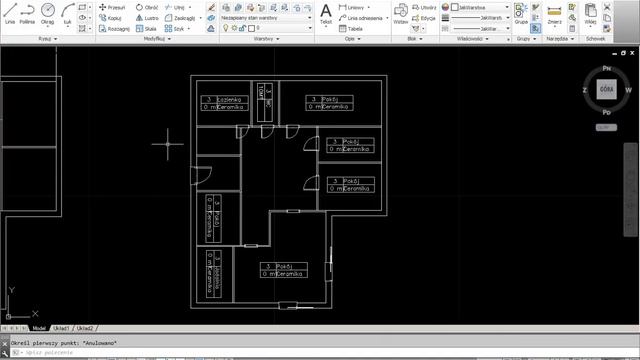The width and height of the screenshot is (640, 360).
Task: Activate the Skala (scale) tool
Action: coord(146,29)
